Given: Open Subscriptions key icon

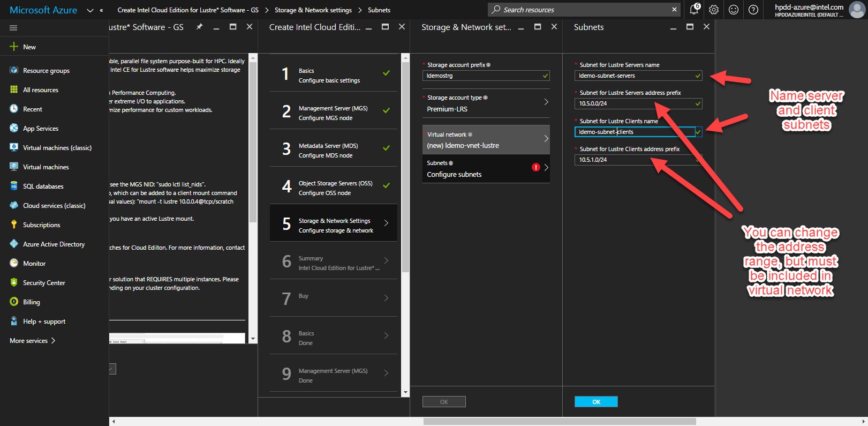Looking at the screenshot, I should point(14,225).
